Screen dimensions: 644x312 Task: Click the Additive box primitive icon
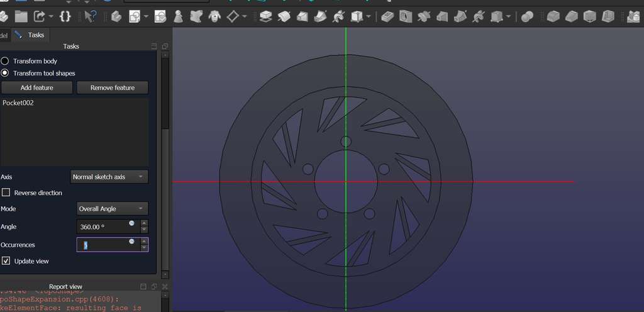356,16
